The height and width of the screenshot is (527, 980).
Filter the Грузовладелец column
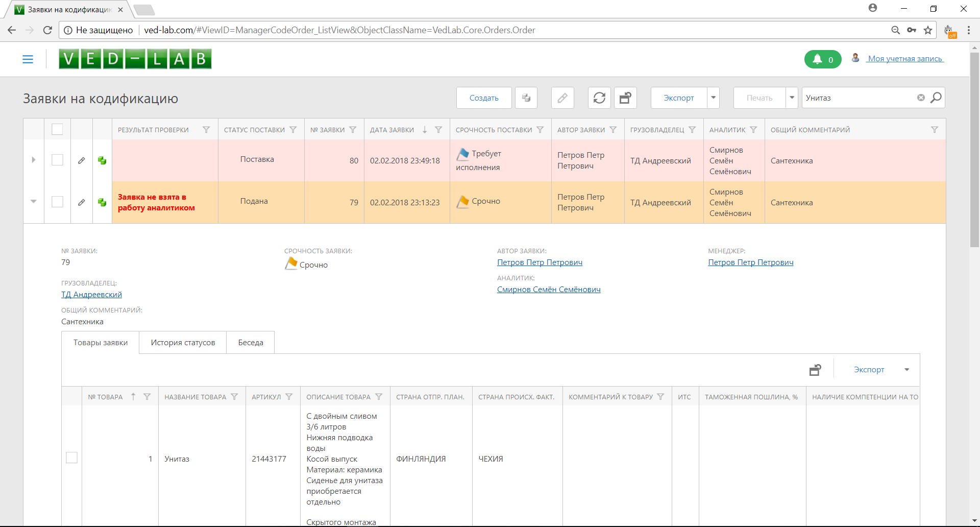click(692, 130)
